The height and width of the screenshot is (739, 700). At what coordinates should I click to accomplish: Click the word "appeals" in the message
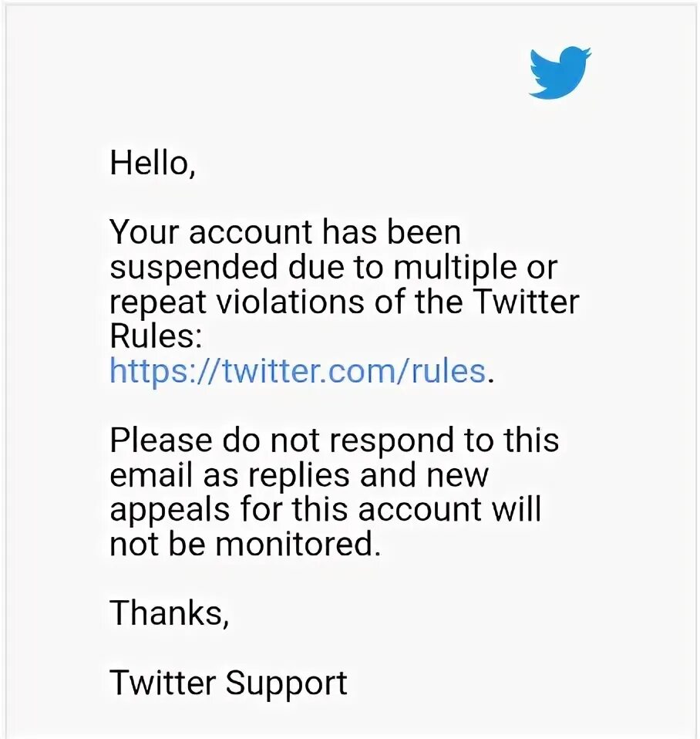pos(170,511)
